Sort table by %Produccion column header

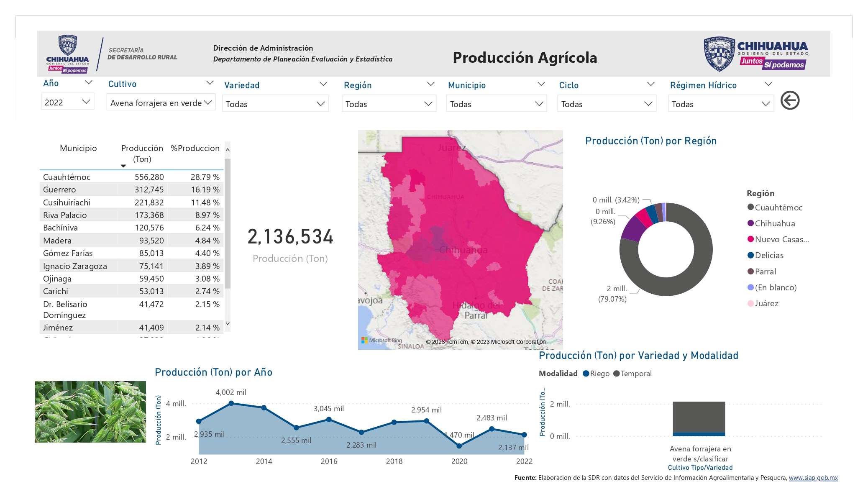click(x=195, y=148)
